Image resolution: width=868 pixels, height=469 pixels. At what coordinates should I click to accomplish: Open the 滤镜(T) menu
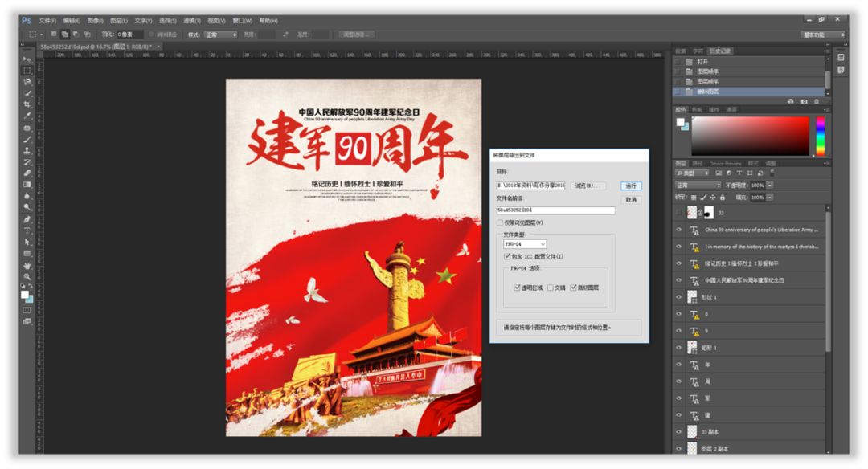tap(192, 20)
